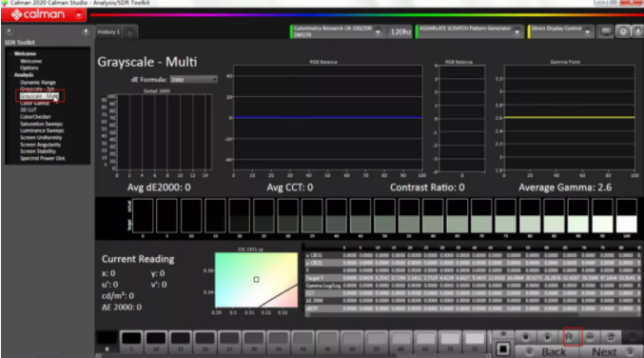Open Screen Uniformity workflow page
Screen dimensions: 644x358
point(41,138)
